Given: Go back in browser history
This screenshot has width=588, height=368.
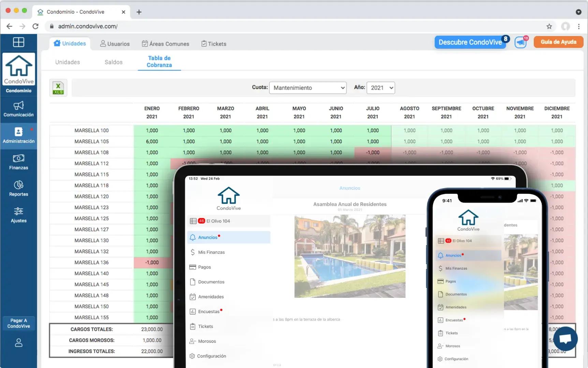Looking at the screenshot, I should pyautogui.click(x=9, y=26).
